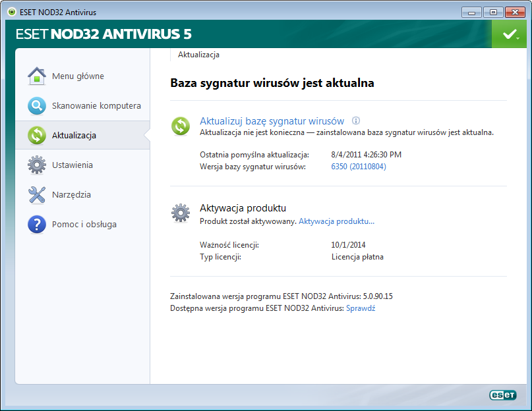
Task: Click the Aktywacja produktu... link
Action: [337, 221]
